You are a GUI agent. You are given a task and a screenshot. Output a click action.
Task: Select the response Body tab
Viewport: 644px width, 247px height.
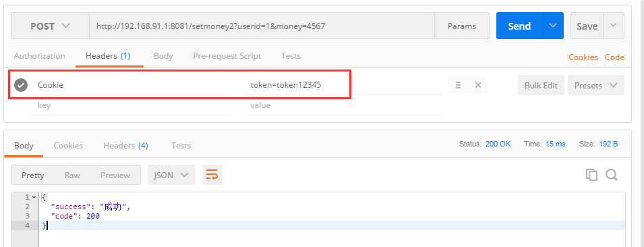click(x=24, y=146)
